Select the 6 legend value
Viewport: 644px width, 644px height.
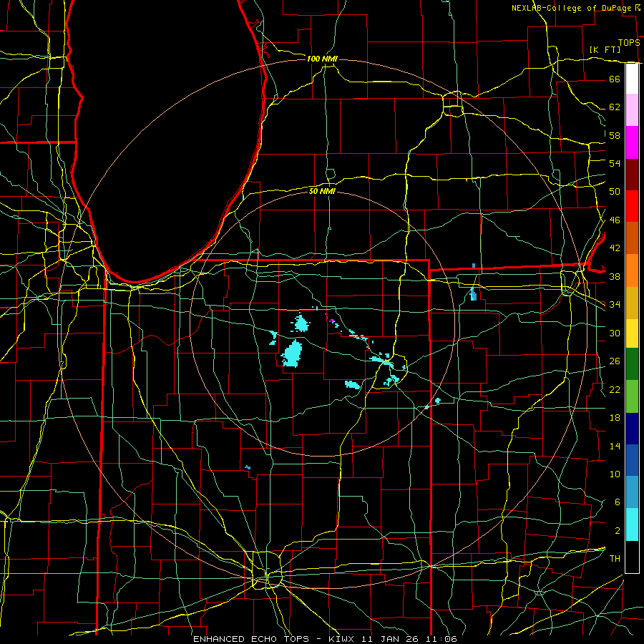(x=617, y=502)
